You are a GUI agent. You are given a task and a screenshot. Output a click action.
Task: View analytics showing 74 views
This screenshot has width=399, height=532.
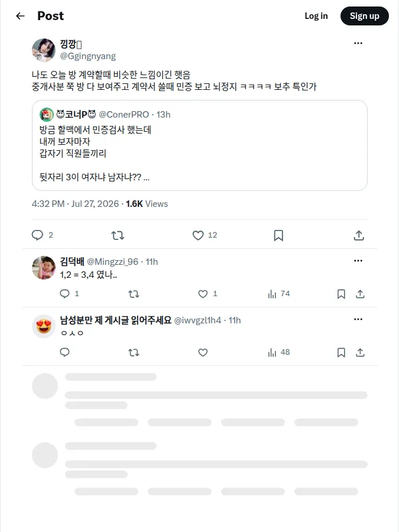278,294
